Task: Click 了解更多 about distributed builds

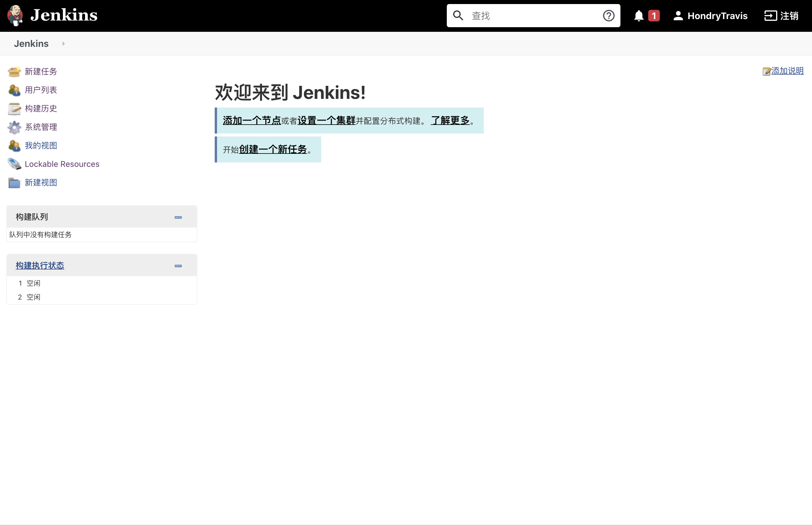Action: tap(450, 121)
